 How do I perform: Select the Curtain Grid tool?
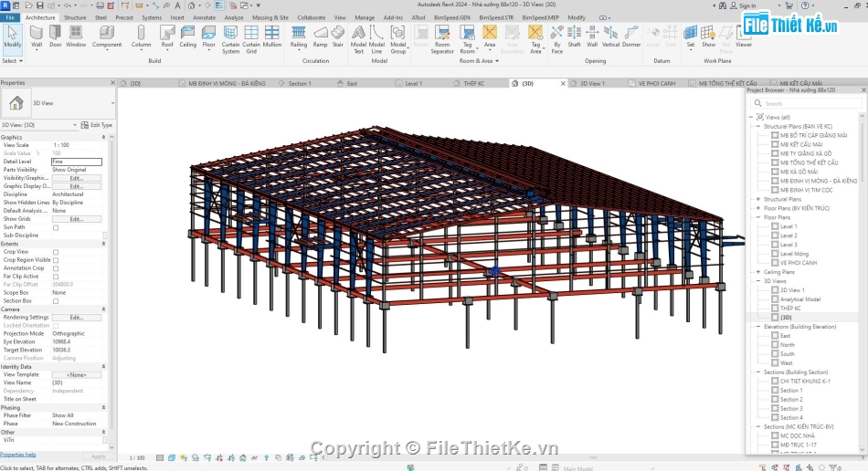click(x=251, y=39)
